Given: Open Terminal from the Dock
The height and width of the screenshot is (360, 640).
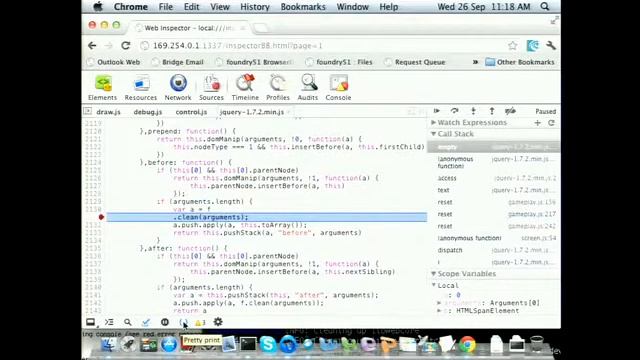Looking at the screenshot, I should 248,344.
